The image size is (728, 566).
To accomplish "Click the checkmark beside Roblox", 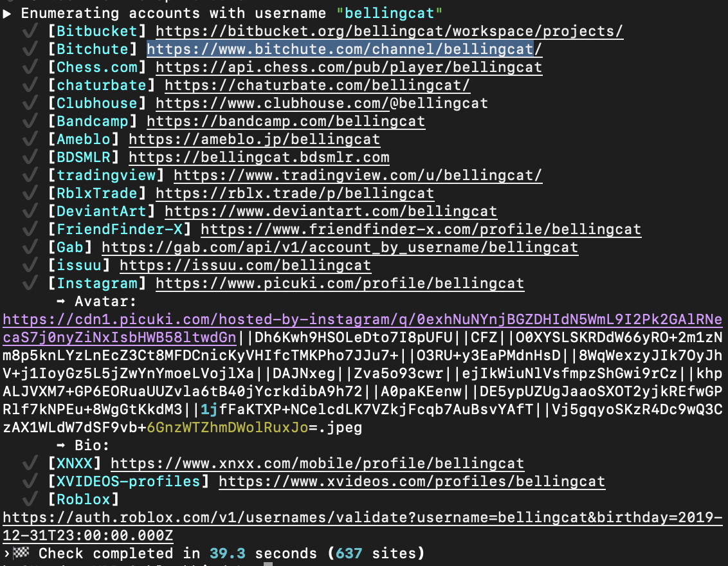I will [x=30, y=499].
